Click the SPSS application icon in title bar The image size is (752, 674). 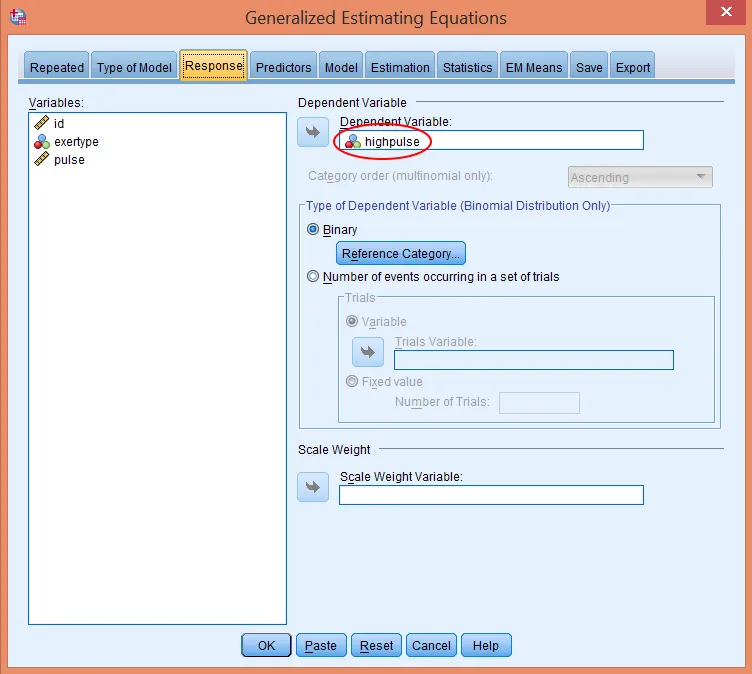coord(17,18)
